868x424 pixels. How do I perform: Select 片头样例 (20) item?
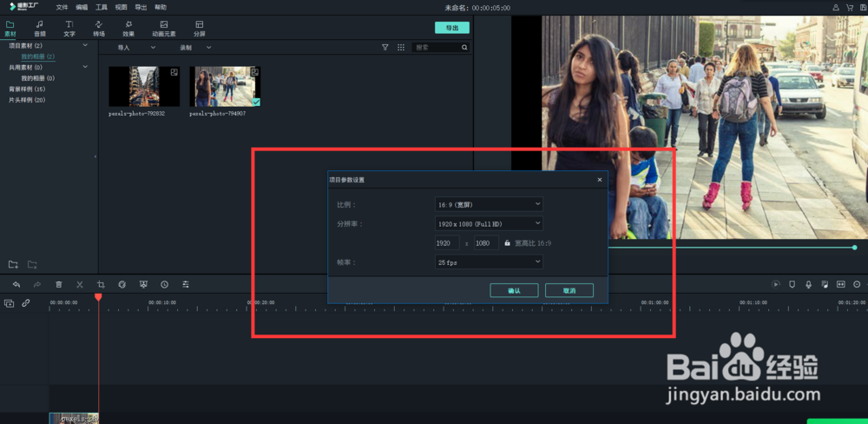(x=27, y=100)
